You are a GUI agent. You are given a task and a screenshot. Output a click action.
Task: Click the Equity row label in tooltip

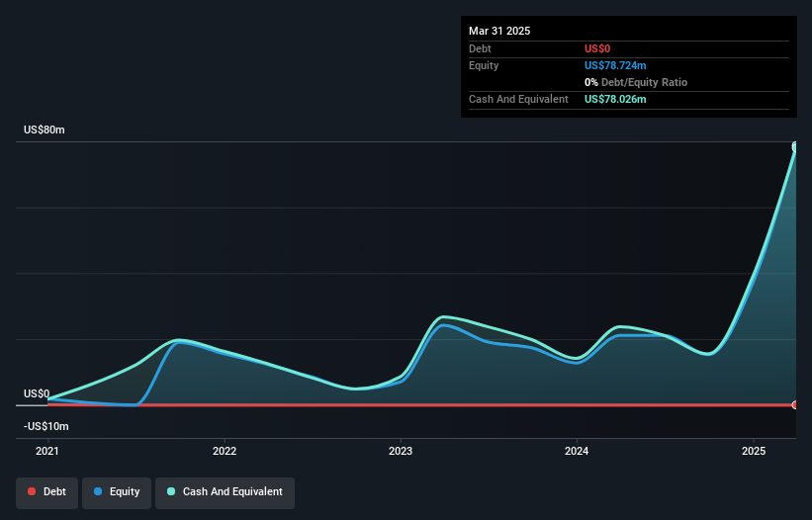coord(484,65)
